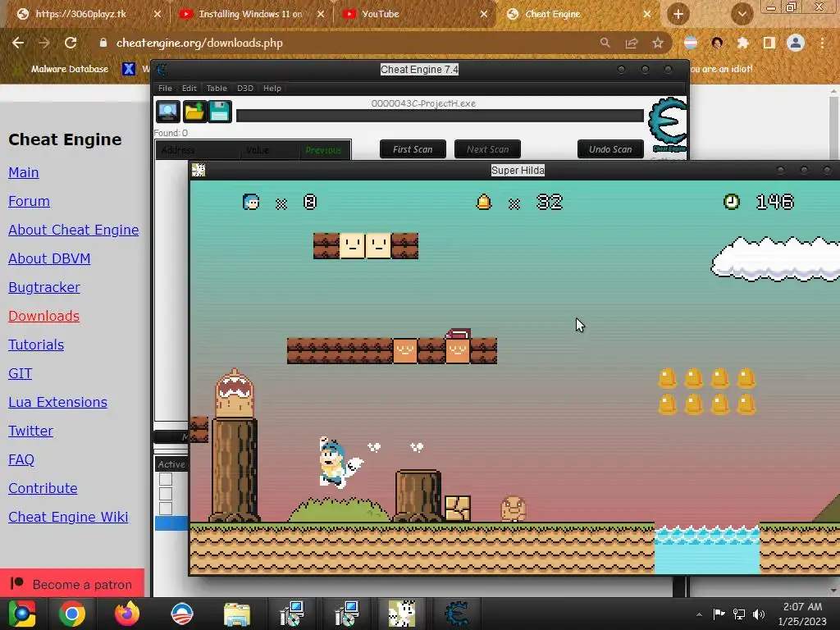Open the File menu in Cheat Engine
The height and width of the screenshot is (630, 840).
click(165, 89)
